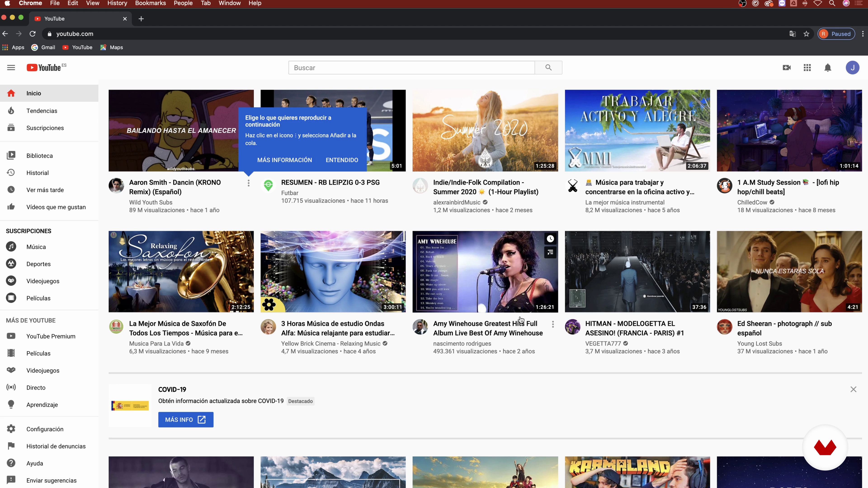
Task: Click the ChilledCow channel name
Action: pos(752,202)
